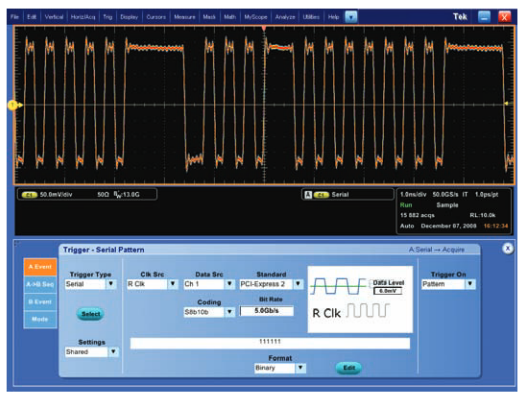Close the Trigger Serial Pattern panel
Image resolution: width=526 pixels, height=399 pixels.
[508, 249]
